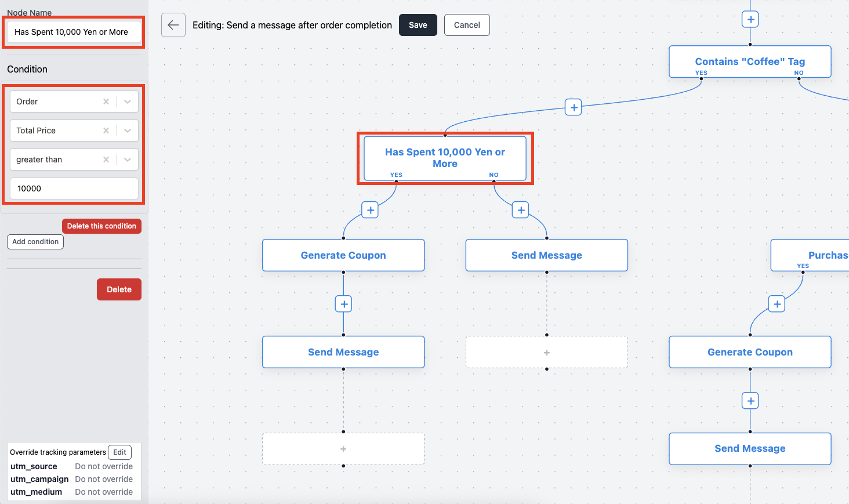The height and width of the screenshot is (504, 849).
Task: Select left Generate Coupon node
Action: tap(343, 255)
